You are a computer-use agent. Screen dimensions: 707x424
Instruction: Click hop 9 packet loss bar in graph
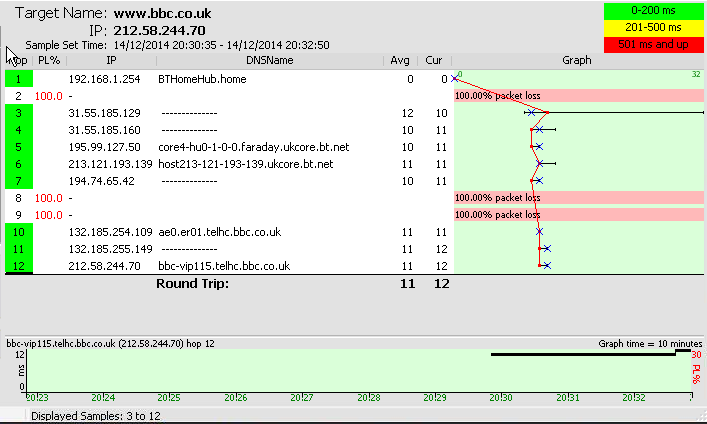click(578, 215)
